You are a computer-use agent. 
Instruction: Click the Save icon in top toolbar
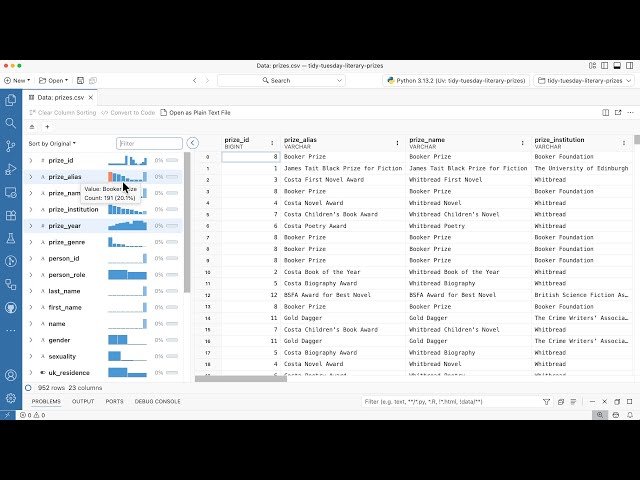[80, 80]
